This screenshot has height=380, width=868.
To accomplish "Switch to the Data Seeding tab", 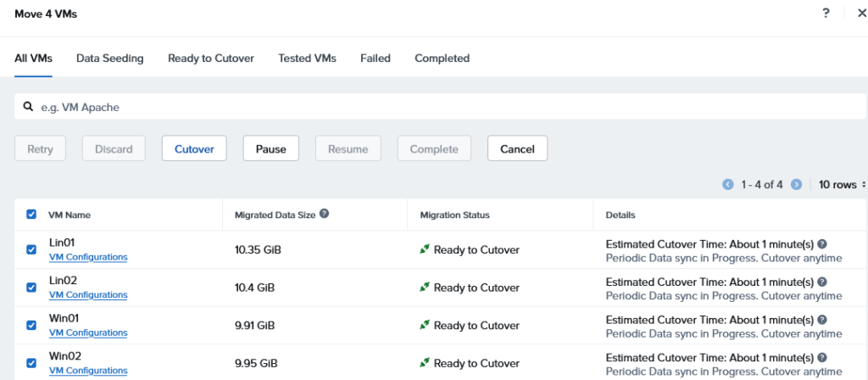I will [x=109, y=59].
